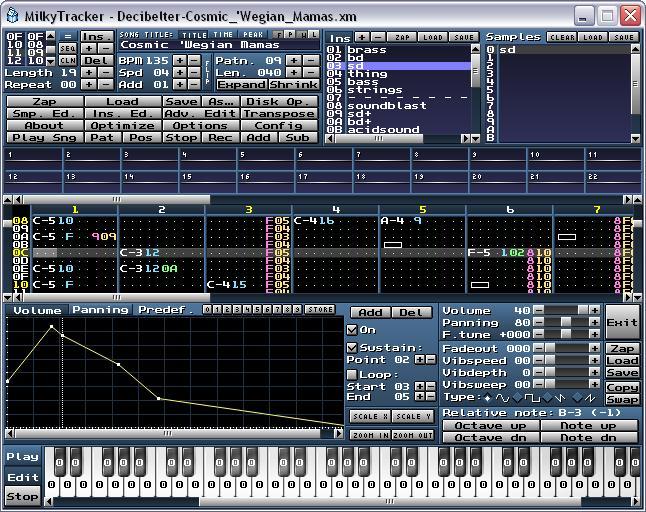Switch to the Panning envelope tab
This screenshot has height=512, width=646.
99,310
